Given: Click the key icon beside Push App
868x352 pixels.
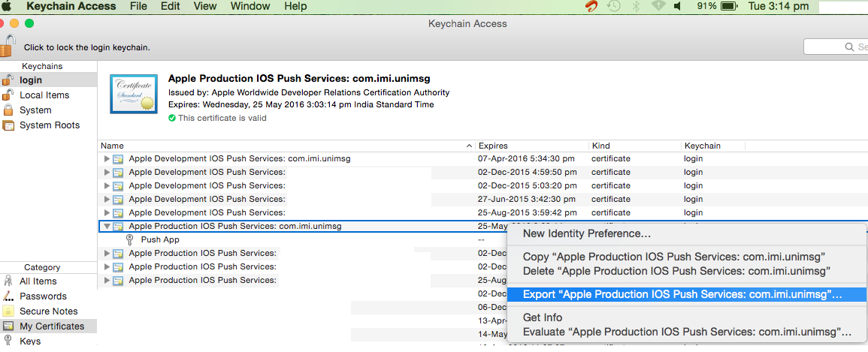Looking at the screenshot, I should tap(130, 240).
